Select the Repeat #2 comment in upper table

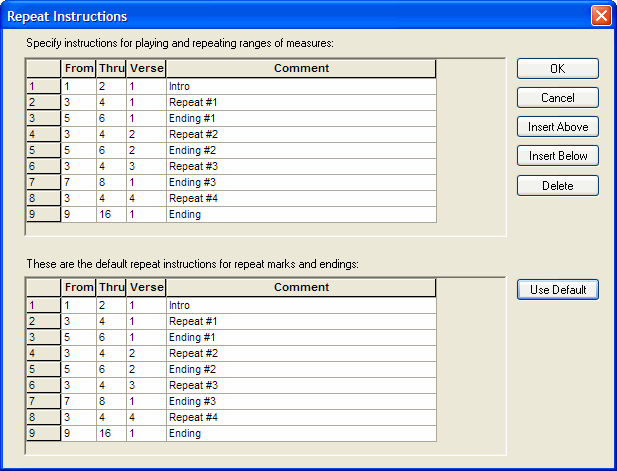pyautogui.click(x=300, y=135)
